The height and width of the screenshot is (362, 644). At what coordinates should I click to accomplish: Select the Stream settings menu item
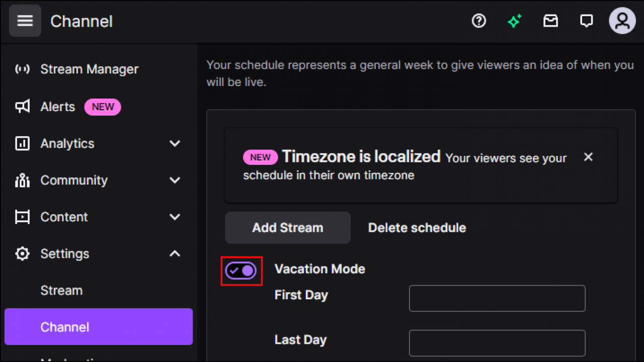point(61,290)
